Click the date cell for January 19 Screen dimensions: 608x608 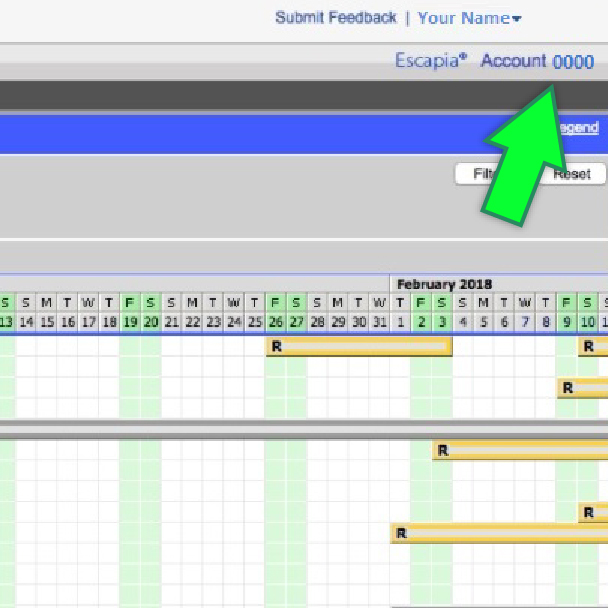tap(129, 322)
